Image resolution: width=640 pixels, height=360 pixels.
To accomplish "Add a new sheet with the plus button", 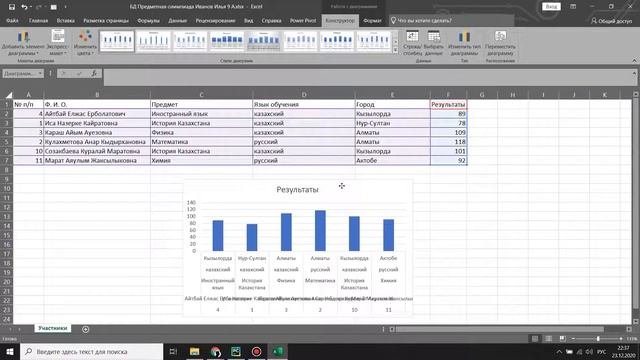I will click(x=85, y=329).
